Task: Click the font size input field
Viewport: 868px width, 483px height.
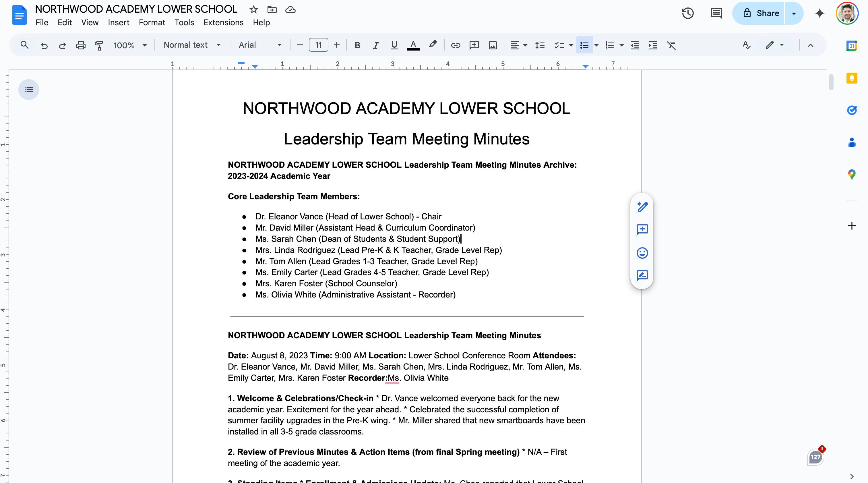Action: pos(318,45)
